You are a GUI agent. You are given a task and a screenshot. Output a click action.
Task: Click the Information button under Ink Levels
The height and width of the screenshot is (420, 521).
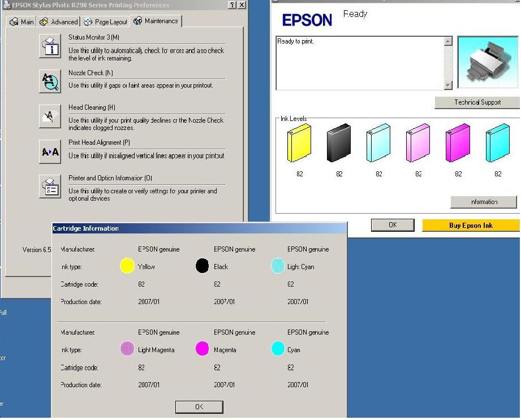point(484,202)
